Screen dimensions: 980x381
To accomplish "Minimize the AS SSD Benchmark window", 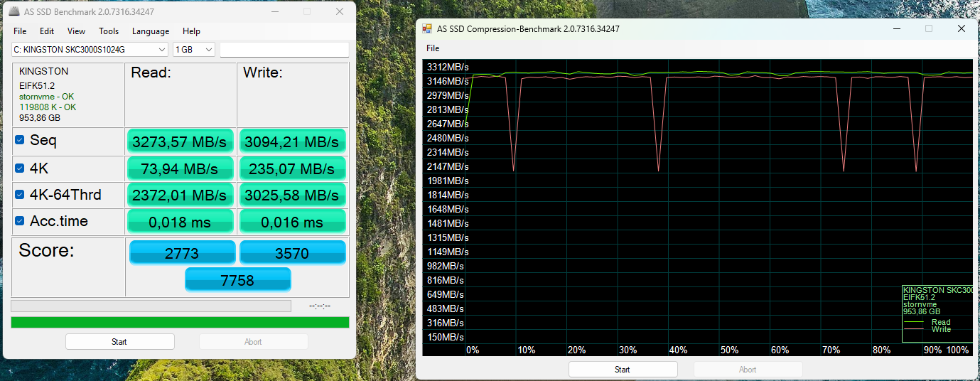I will point(274,12).
